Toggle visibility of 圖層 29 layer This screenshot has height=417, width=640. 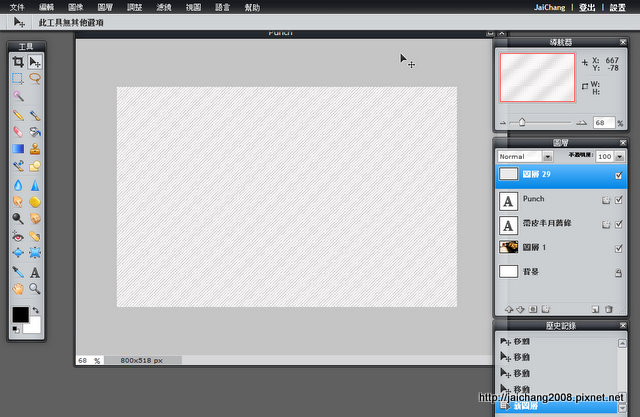619,175
